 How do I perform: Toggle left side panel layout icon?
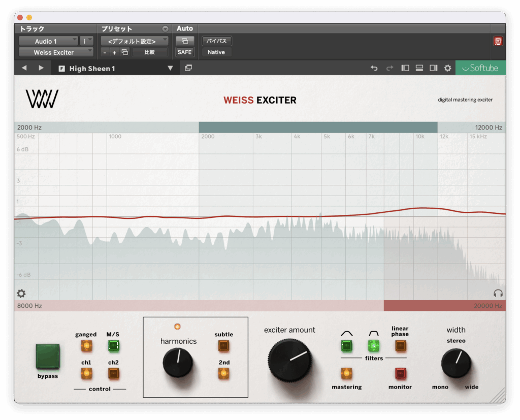(x=405, y=68)
